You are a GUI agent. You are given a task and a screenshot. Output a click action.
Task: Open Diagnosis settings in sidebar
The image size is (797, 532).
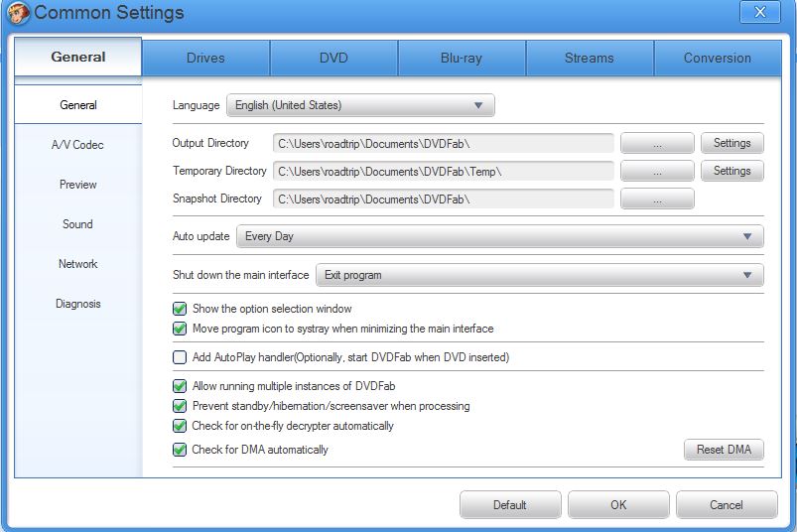77,304
